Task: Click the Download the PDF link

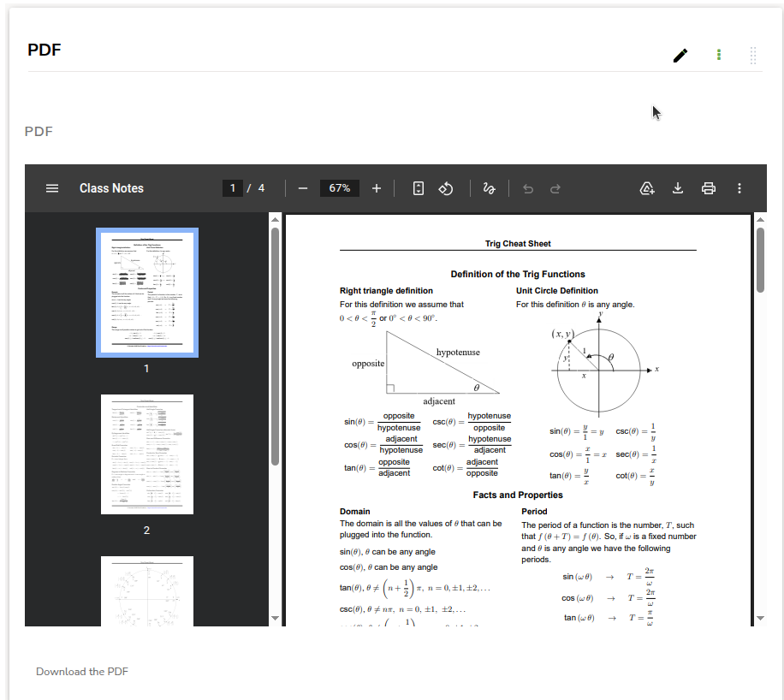Action: (x=82, y=672)
